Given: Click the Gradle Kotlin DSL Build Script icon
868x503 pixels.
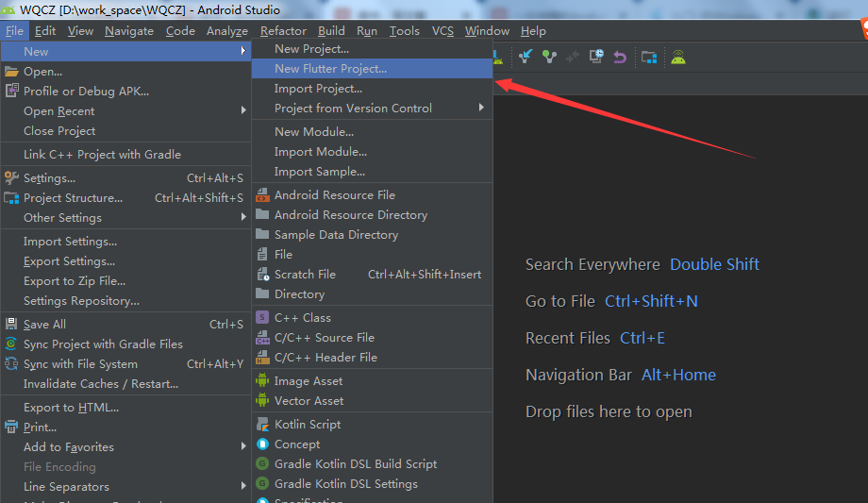Looking at the screenshot, I should pos(262,463).
